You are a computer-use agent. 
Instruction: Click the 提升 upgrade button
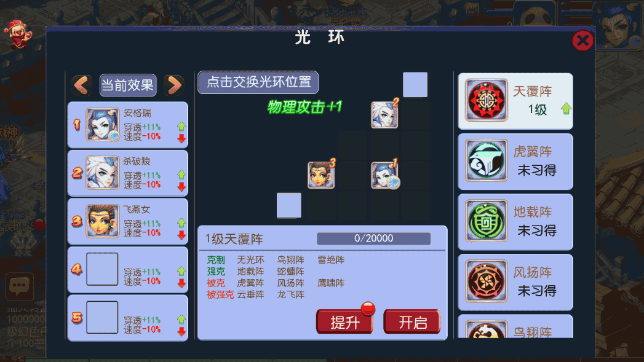point(344,322)
